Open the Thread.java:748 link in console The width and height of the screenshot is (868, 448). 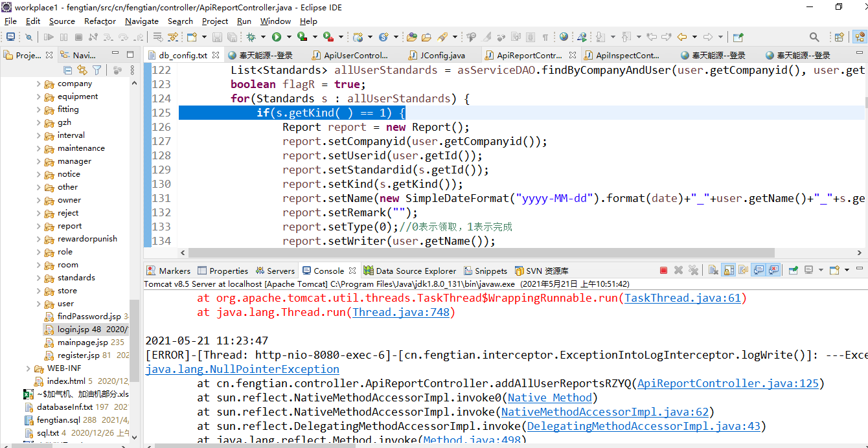tap(401, 312)
